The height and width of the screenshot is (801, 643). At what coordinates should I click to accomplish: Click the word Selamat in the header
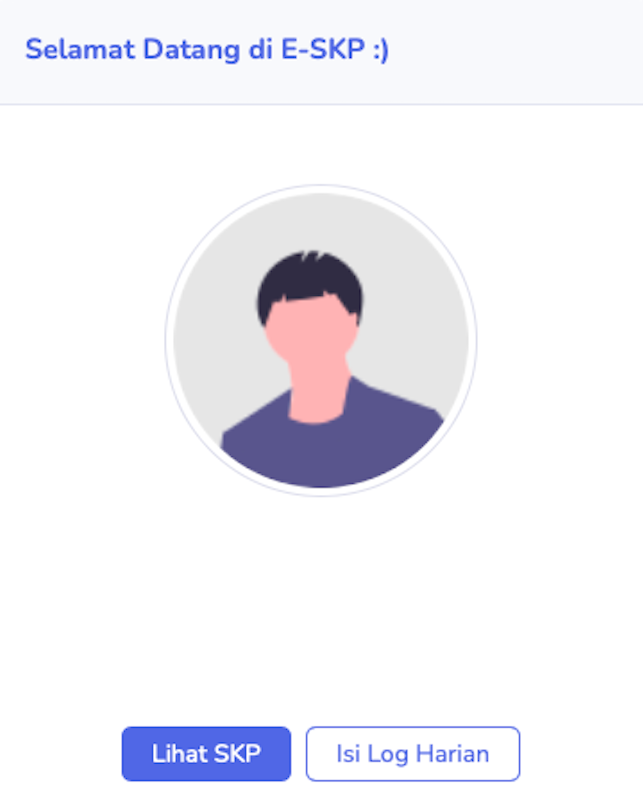[x=80, y=50]
